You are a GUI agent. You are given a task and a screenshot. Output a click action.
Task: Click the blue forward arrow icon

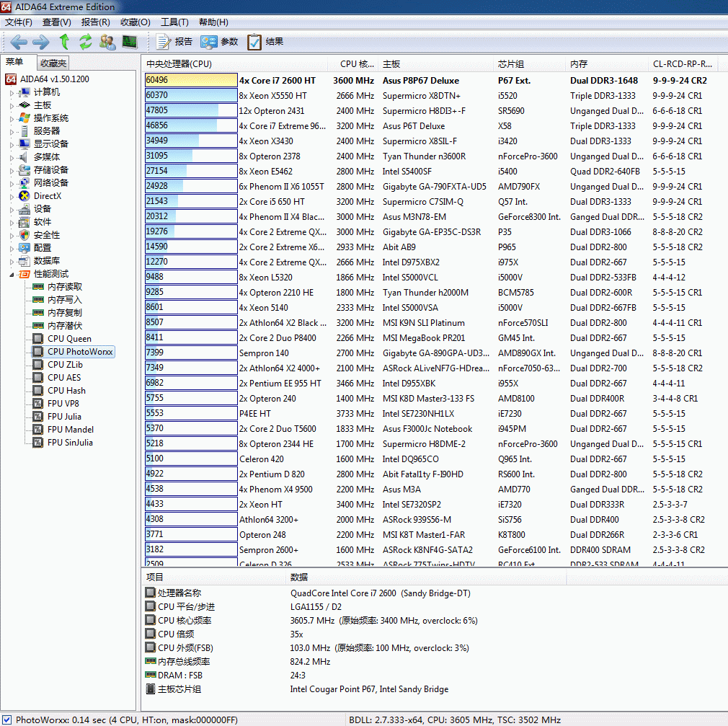pyautogui.click(x=41, y=42)
